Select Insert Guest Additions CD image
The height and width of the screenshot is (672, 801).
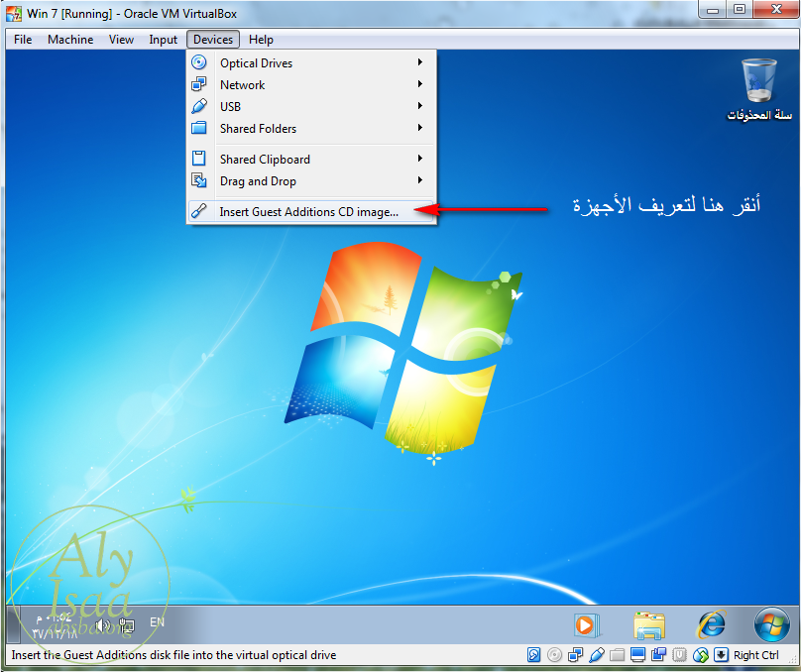coord(309,211)
